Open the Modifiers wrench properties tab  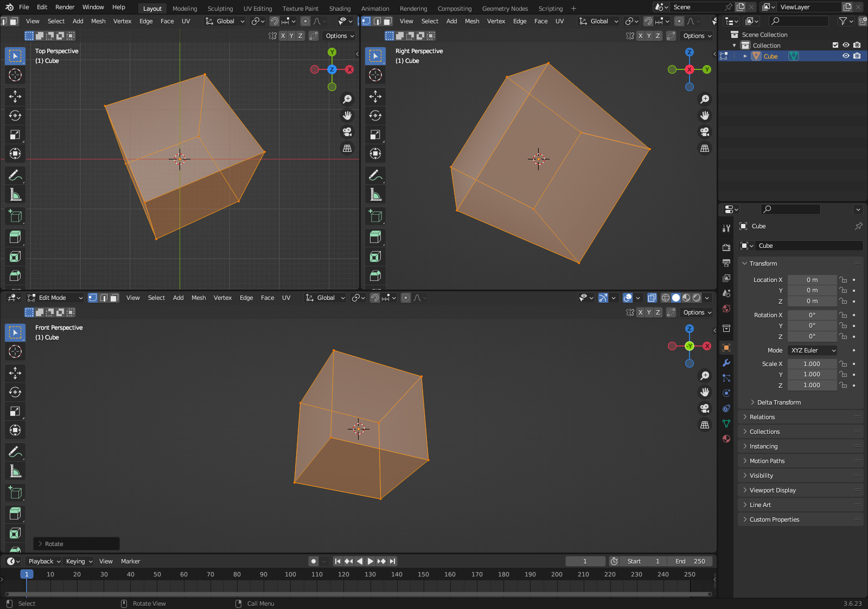(726, 363)
